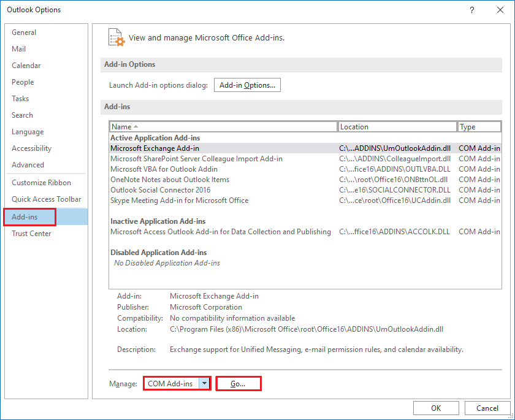Select the People options category
The height and width of the screenshot is (420, 515).
pyautogui.click(x=46, y=82)
